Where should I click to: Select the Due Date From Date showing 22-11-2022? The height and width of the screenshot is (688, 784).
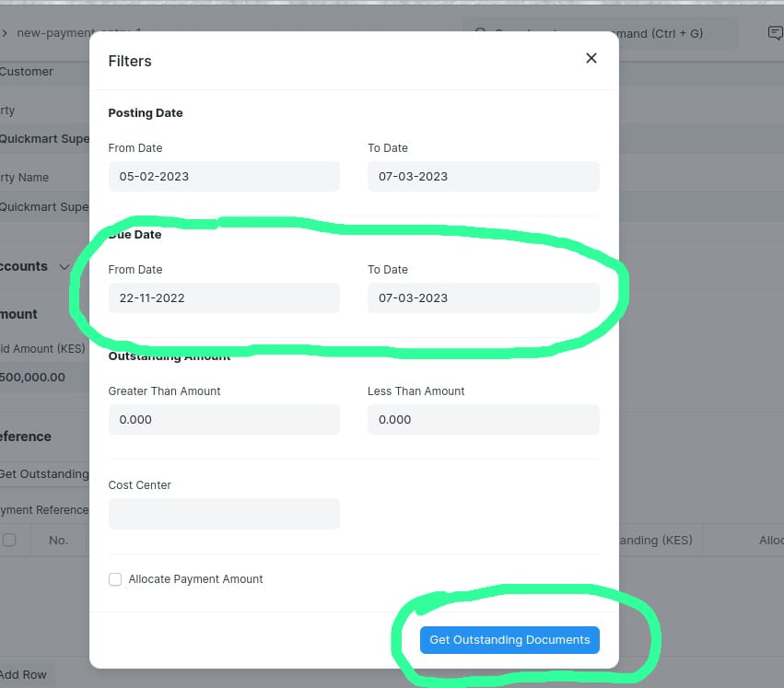pyautogui.click(x=223, y=297)
